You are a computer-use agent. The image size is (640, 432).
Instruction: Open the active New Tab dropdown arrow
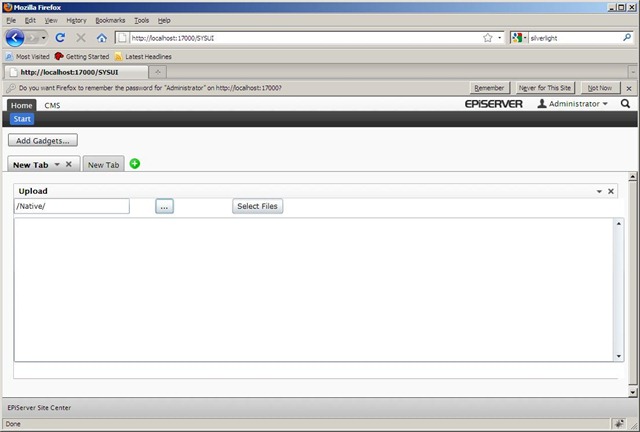(57, 165)
